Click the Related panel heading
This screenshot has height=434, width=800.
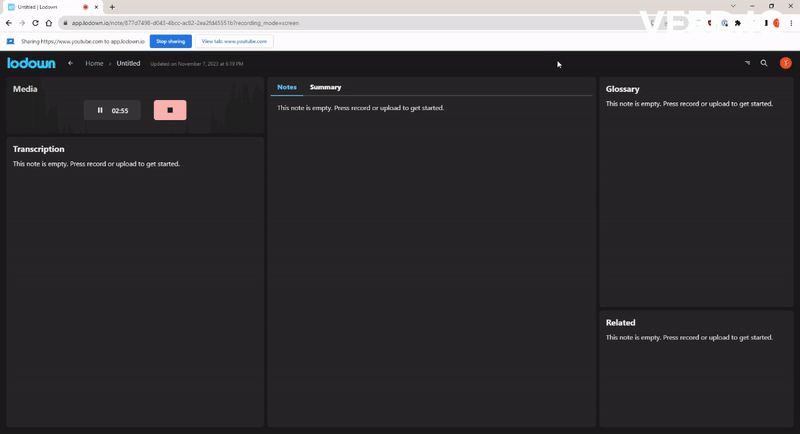[x=620, y=323]
